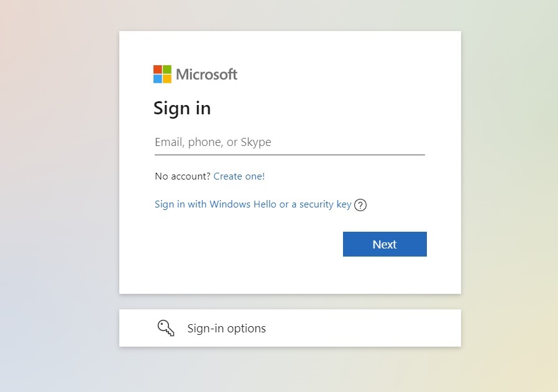The image size is (558, 392).
Task: Focus the Email, phone, or Skype field
Action: tap(290, 142)
